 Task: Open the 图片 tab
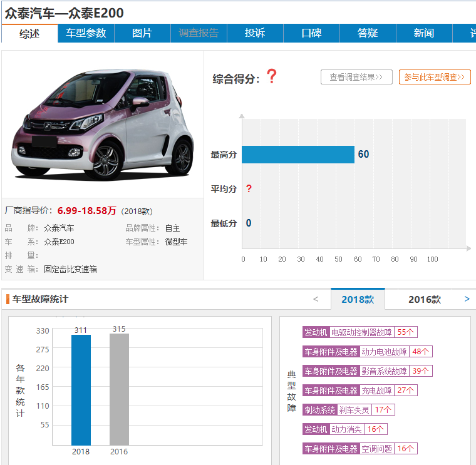click(x=142, y=33)
